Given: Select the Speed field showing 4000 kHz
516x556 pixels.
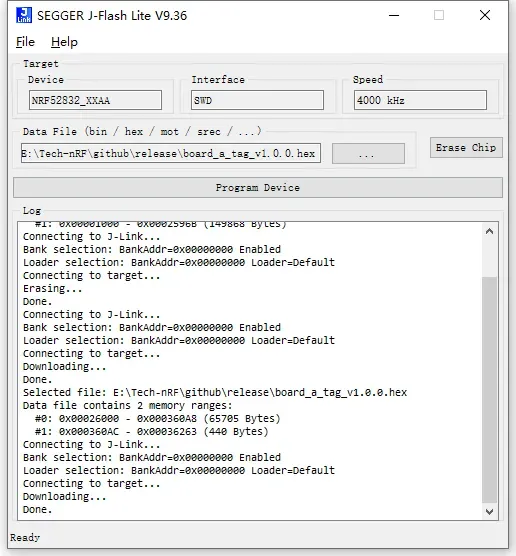Looking at the screenshot, I should 420,100.
